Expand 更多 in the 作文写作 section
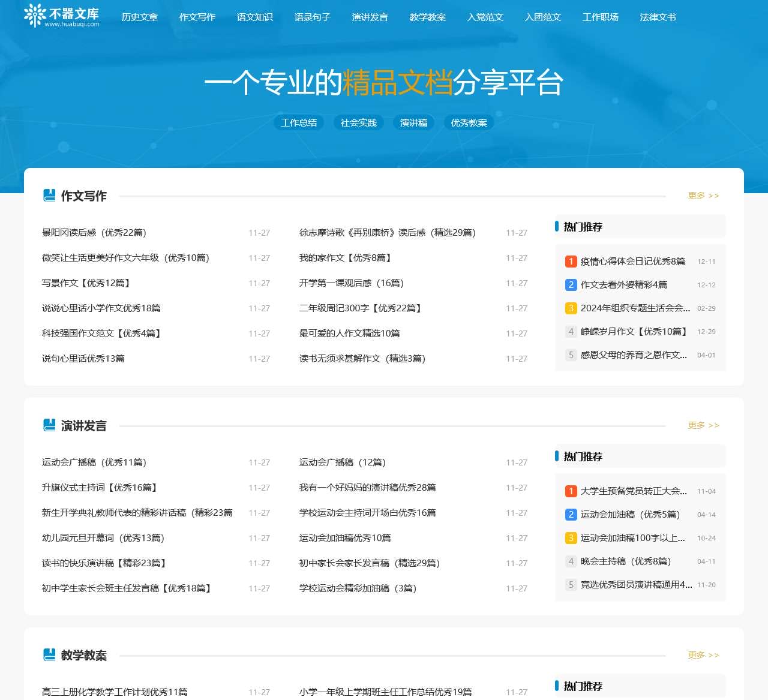 pos(703,196)
